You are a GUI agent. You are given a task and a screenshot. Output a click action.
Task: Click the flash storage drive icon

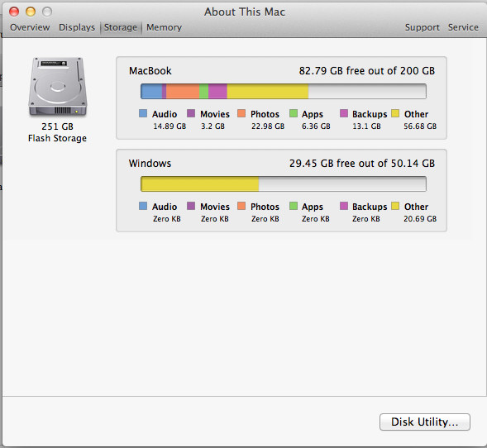(58, 87)
